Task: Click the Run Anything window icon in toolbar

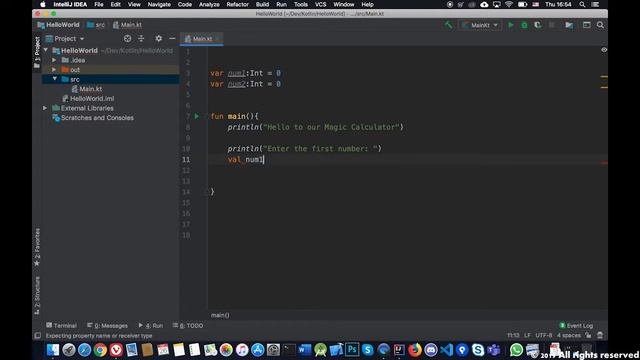Action: pos(587,25)
